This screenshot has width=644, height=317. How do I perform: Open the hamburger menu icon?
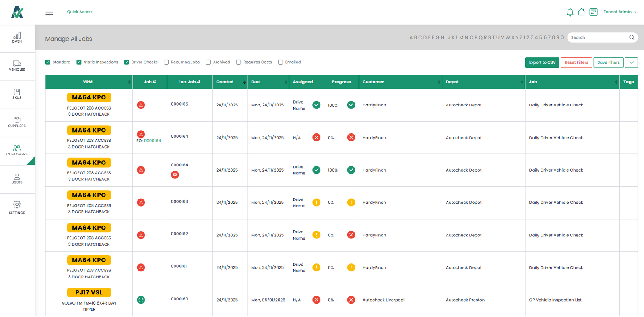pyautogui.click(x=49, y=12)
